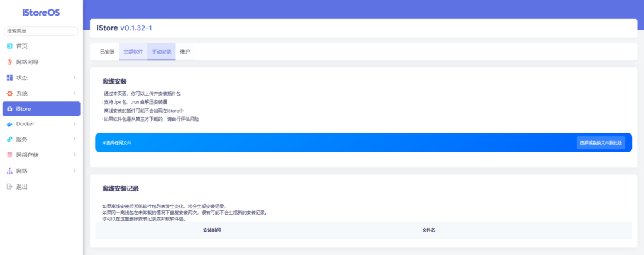Click the 未选择任何文件 upload bar

364,143
